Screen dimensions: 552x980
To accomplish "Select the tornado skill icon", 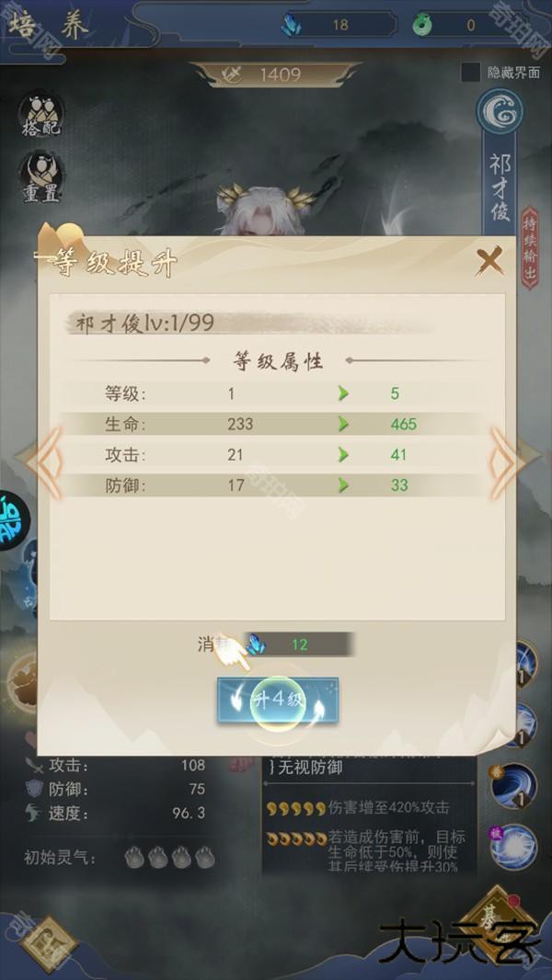I will coord(513,786).
